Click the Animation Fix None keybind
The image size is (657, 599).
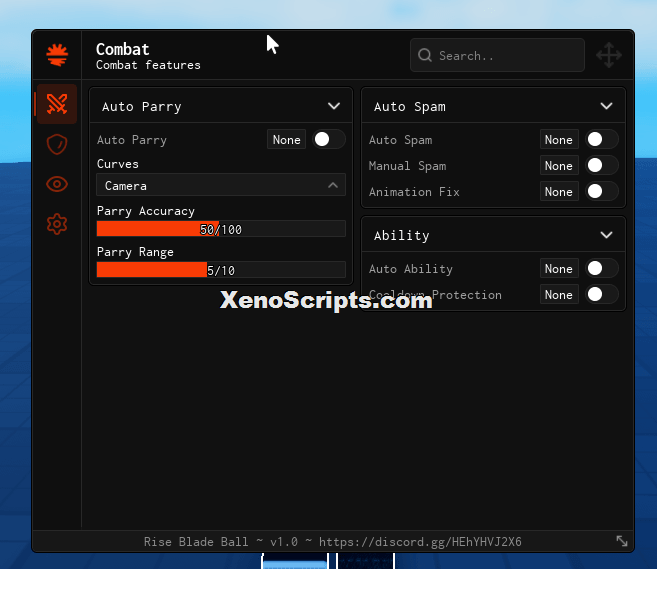[x=559, y=191]
